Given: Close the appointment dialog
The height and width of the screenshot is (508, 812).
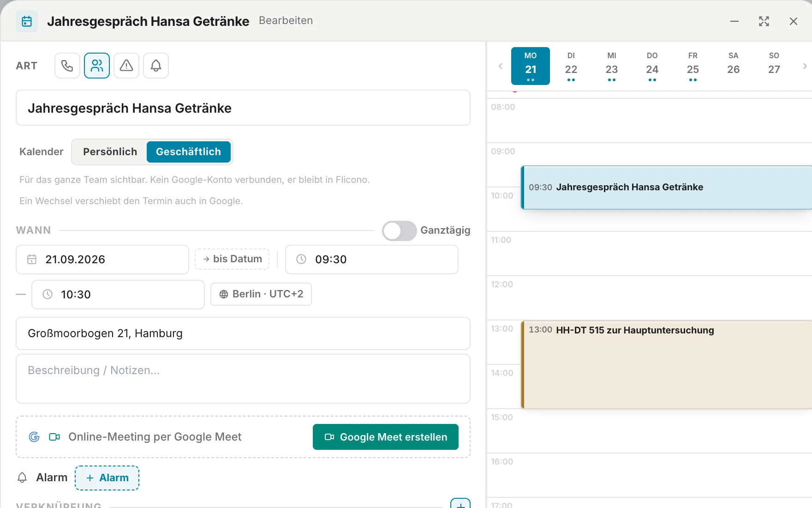Looking at the screenshot, I should tap(794, 21).
